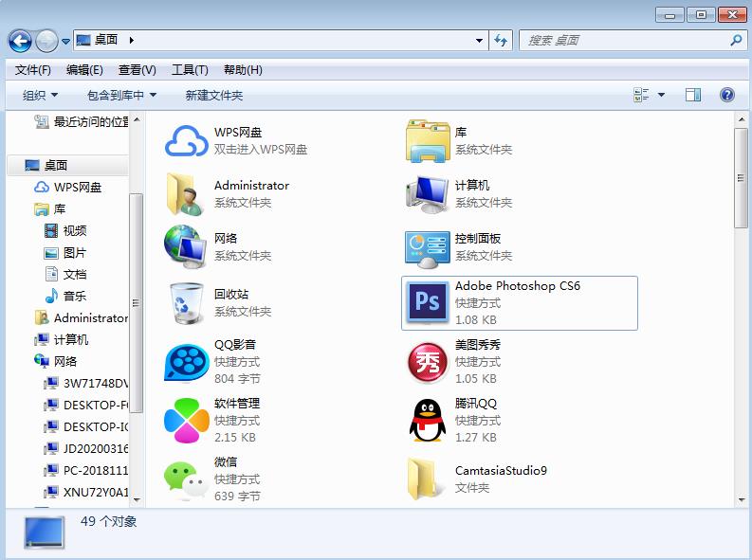Click the Adobe Photoshop CS6 name label
This screenshot has width=752, height=560.
click(518, 286)
